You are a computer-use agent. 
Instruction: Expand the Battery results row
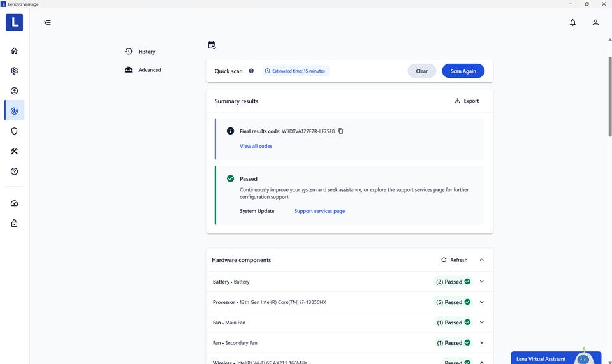click(x=482, y=282)
